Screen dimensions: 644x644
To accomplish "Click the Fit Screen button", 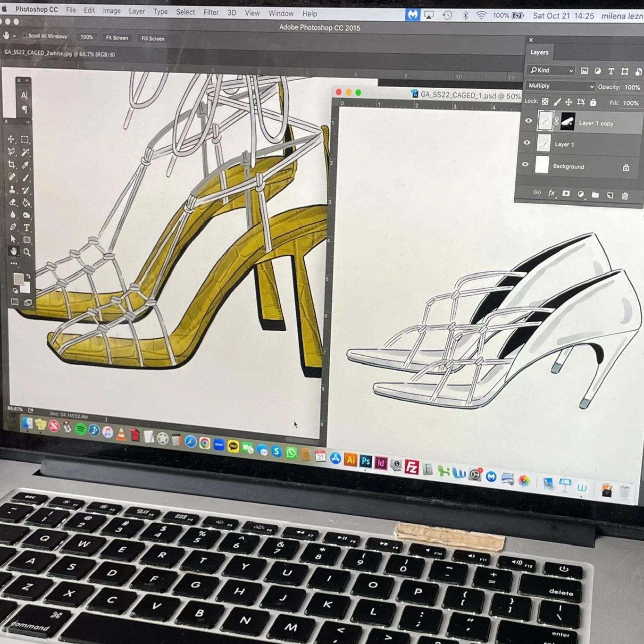I will tap(117, 38).
